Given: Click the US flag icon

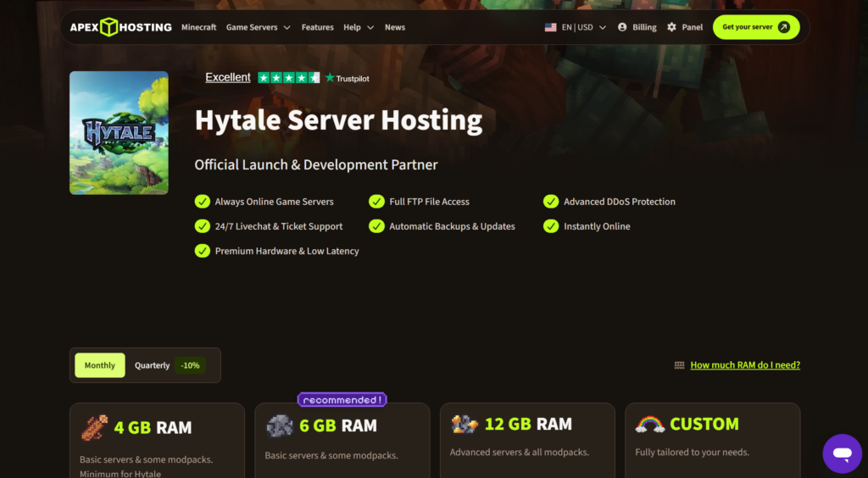Looking at the screenshot, I should (x=550, y=27).
